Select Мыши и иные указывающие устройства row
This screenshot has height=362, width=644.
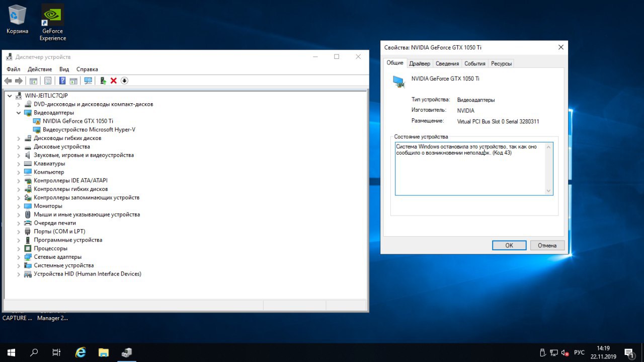click(x=87, y=214)
